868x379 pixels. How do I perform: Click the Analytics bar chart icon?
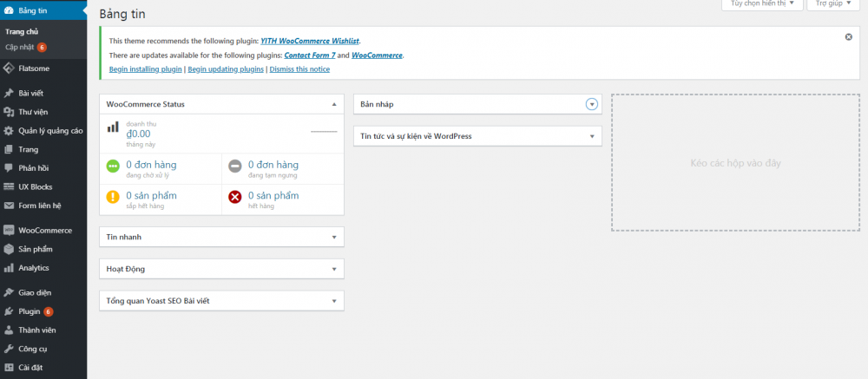pos(9,268)
